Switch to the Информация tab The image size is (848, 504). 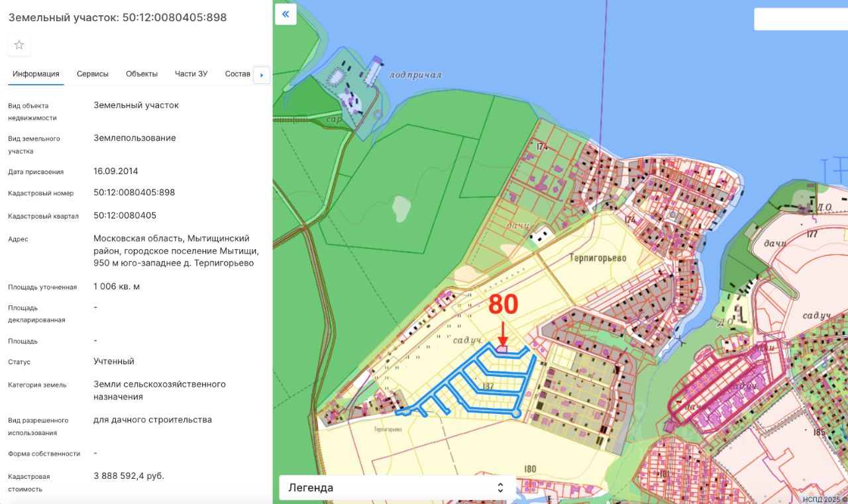(x=36, y=74)
